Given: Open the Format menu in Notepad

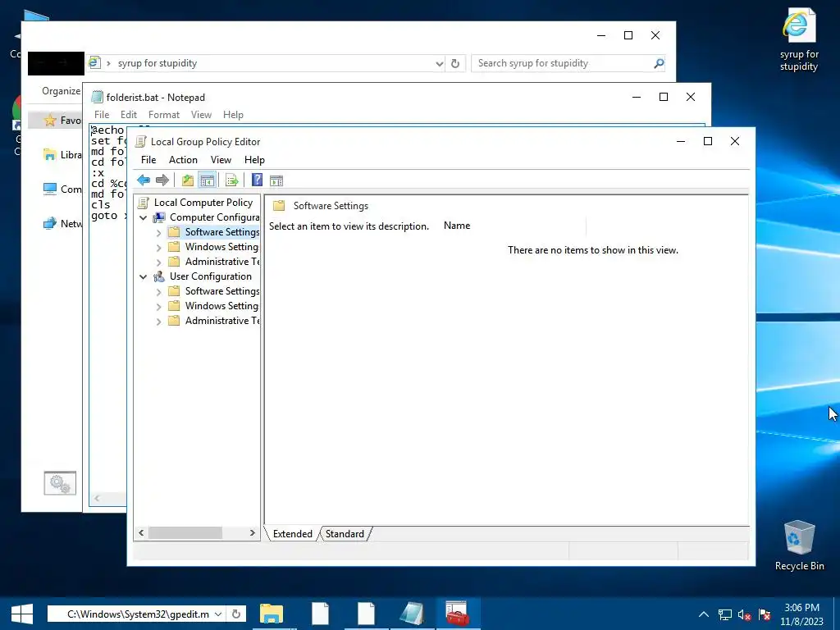Looking at the screenshot, I should [x=164, y=115].
